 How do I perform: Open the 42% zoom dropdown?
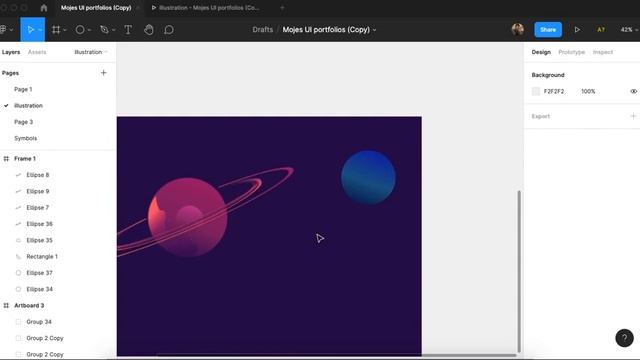coord(629,29)
